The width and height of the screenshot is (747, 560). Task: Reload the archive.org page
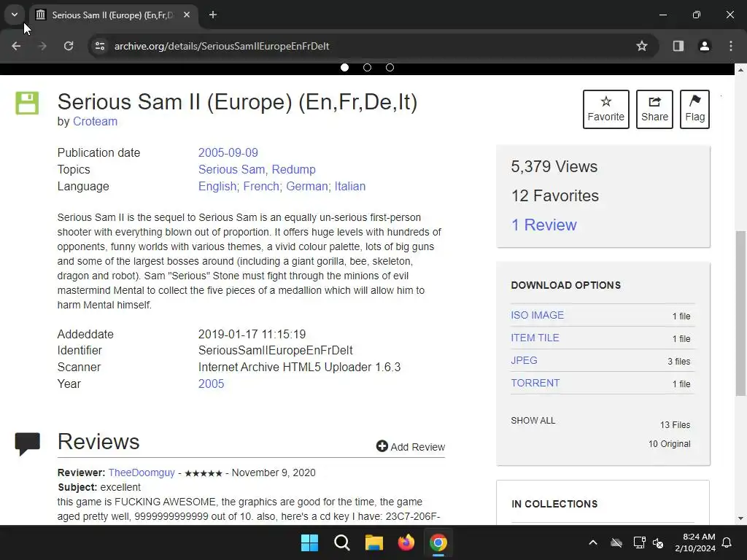[x=69, y=46]
